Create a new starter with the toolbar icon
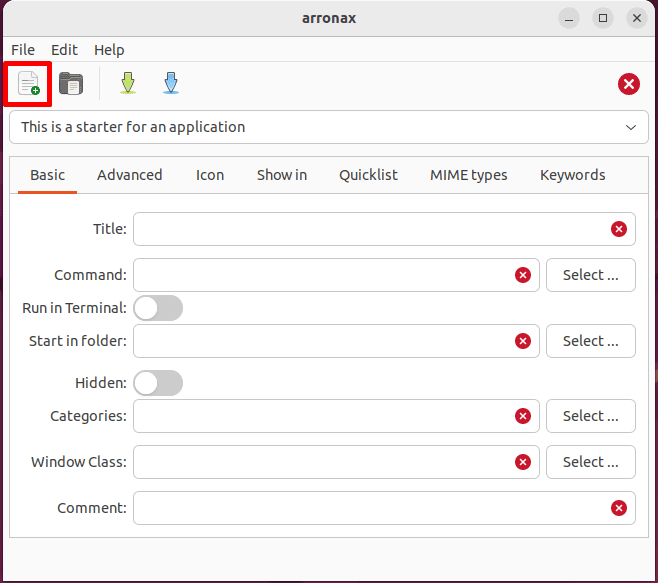 29,84
